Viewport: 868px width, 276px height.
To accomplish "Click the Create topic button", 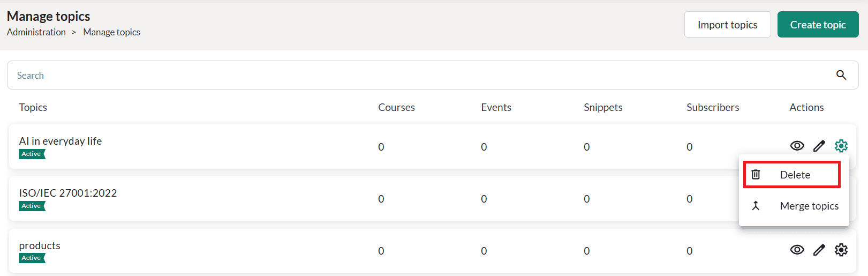I will point(818,25).
